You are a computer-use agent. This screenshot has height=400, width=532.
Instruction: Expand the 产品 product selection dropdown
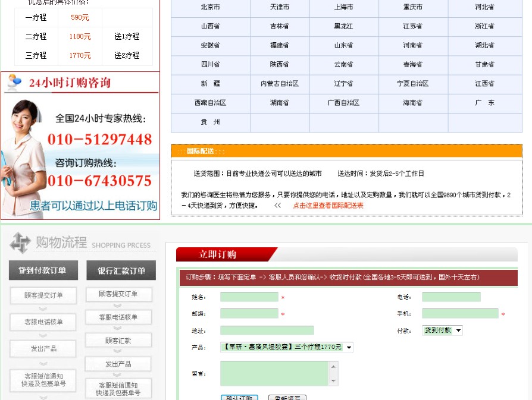(x=287, y=347)
